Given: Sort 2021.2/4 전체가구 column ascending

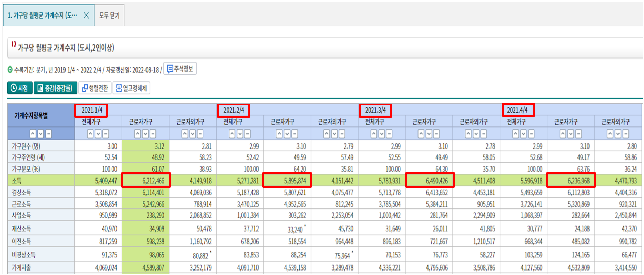Looking at the screenshot, I should (232, 134).
